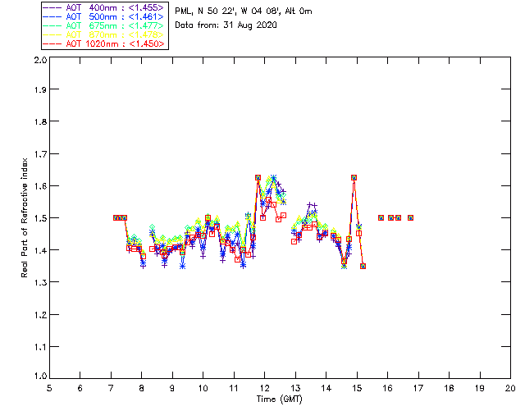
Task: Click the AOT 500nm legend entry
Action: (104, 16)
